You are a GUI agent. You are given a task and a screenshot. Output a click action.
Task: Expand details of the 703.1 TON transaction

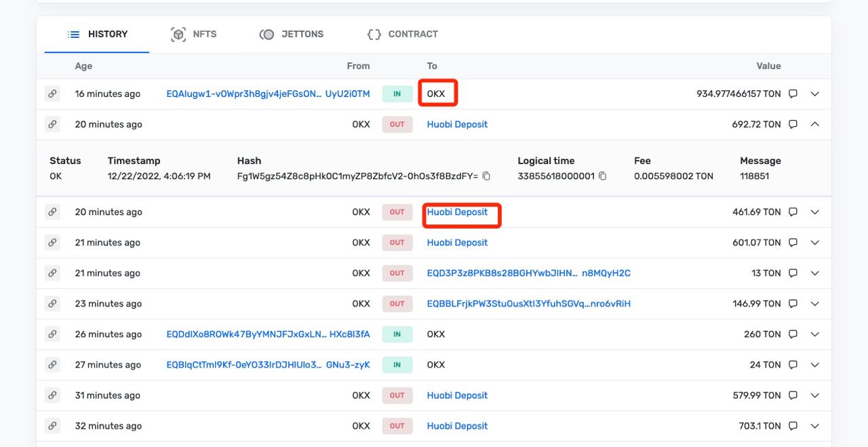pyautogui.click(x=815, y=426)
